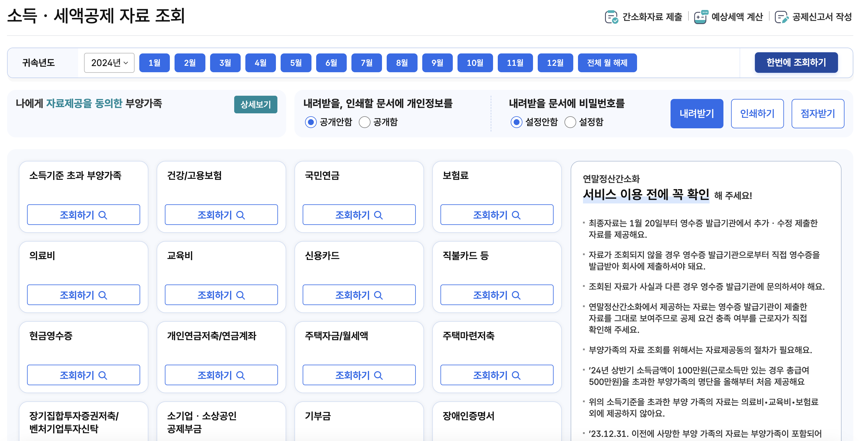The height and width of the screenshot is (441, 868).
Task: Click magnifier icon in 현금영수증 card
Action: (x=103, y=375)
